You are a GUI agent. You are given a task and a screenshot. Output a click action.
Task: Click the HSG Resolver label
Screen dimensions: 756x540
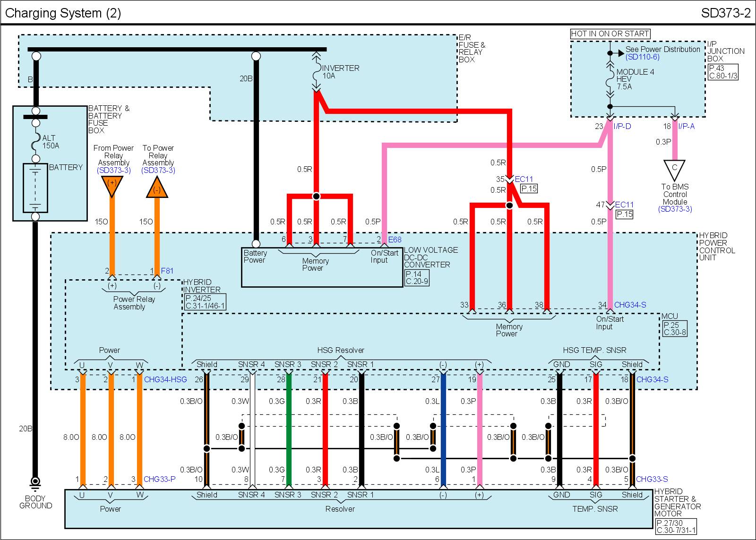tap(341, 350)
